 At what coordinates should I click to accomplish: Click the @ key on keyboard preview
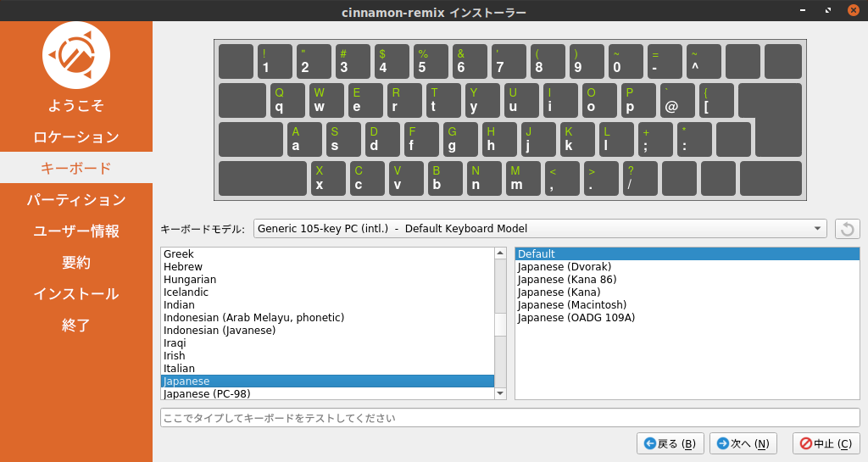pos(677,100)
